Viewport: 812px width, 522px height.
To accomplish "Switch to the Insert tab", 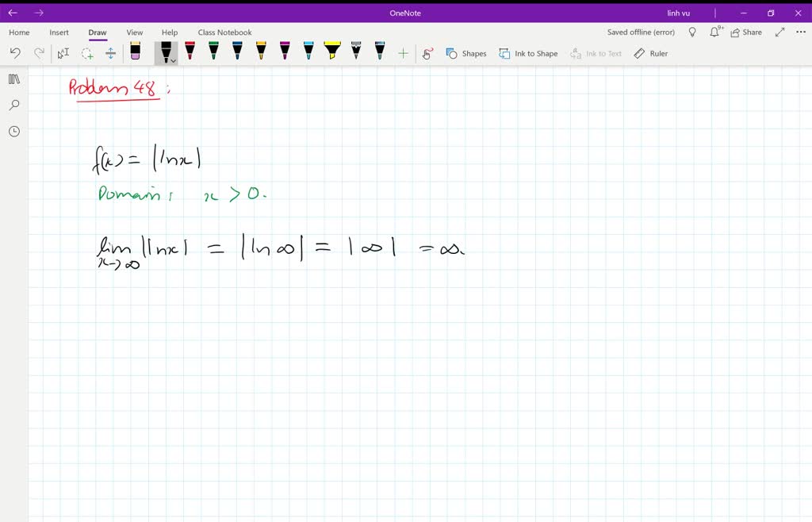I will (59, 32).
